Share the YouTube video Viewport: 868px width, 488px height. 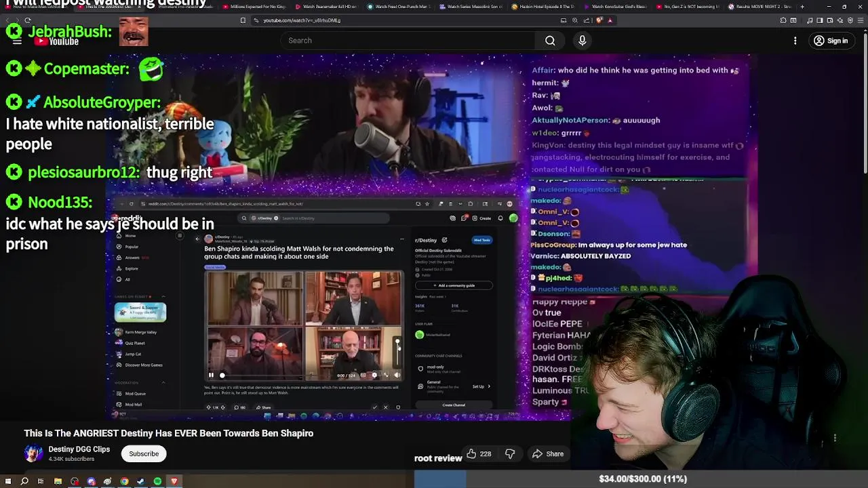click(x=548, y=453)
